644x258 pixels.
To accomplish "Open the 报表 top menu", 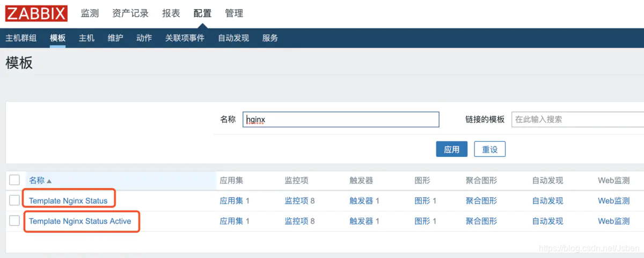I will pos(171,13).
